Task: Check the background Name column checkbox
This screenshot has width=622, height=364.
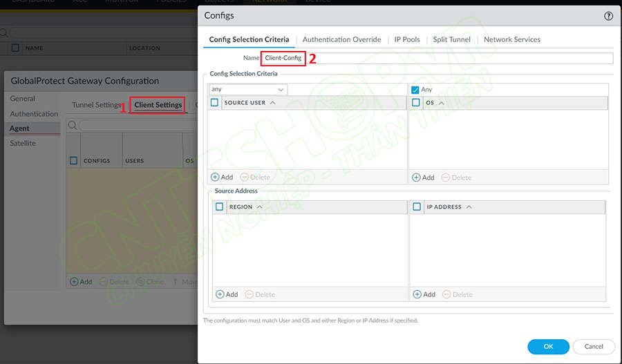Action: click(15, 48)
